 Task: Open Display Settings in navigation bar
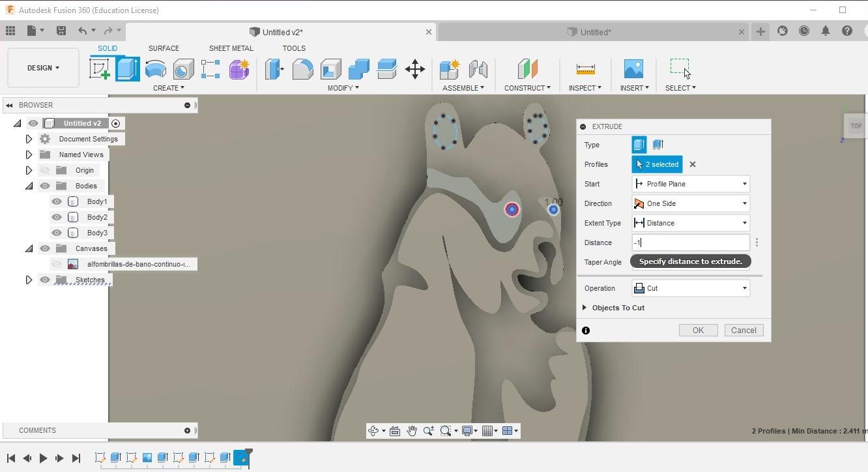click(467, 430)
